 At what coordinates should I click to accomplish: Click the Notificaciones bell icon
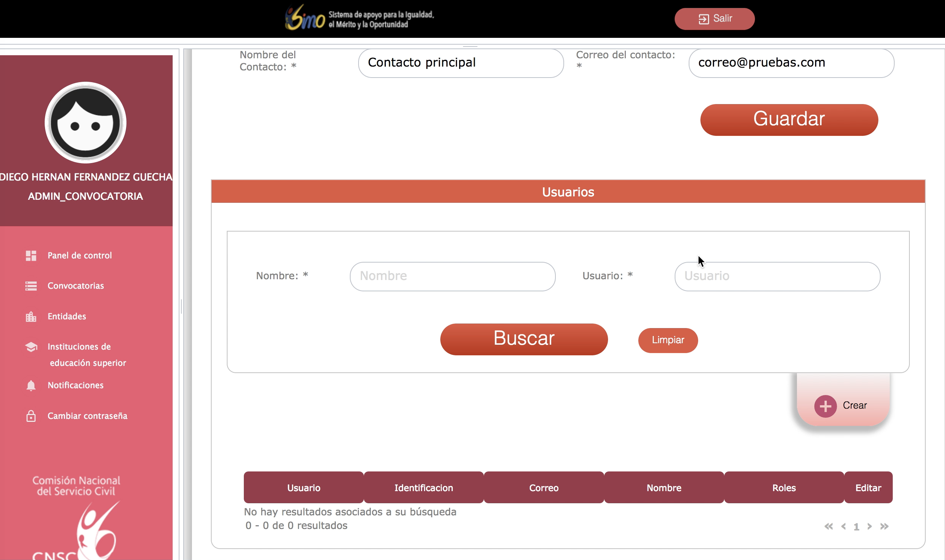point(31,385)
